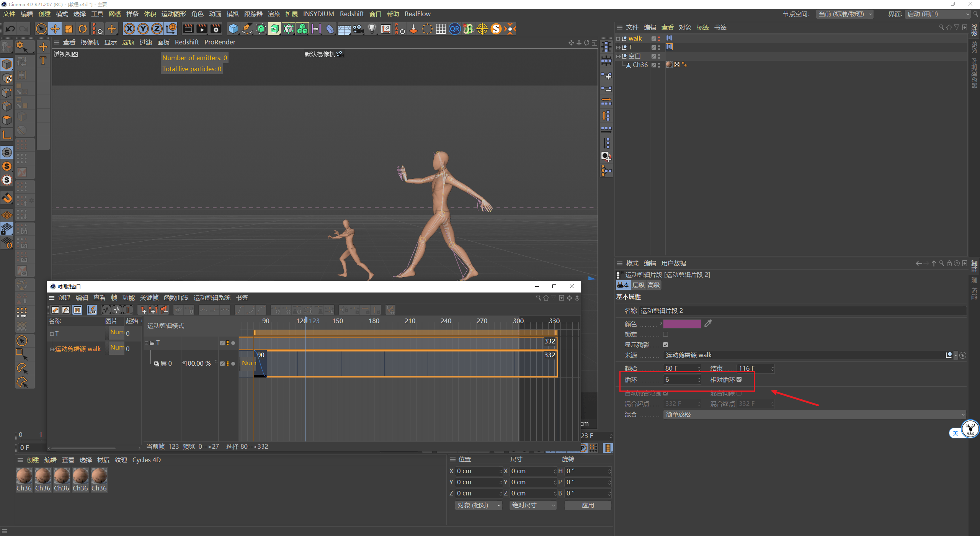Select the Move tool in top toolbar
This screenshot has height=536, width=980.
55,29
